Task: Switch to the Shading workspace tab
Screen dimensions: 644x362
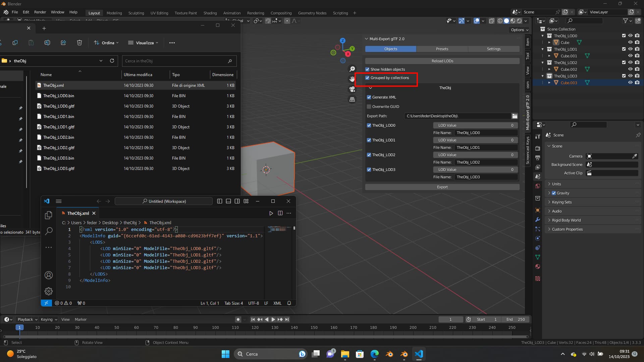Action: point(210,13)
